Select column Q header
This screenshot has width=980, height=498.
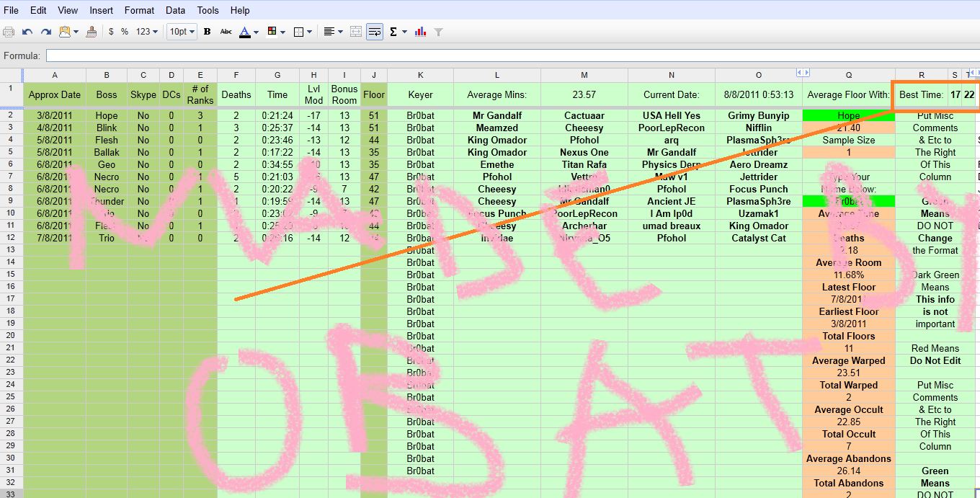point(849,75)
